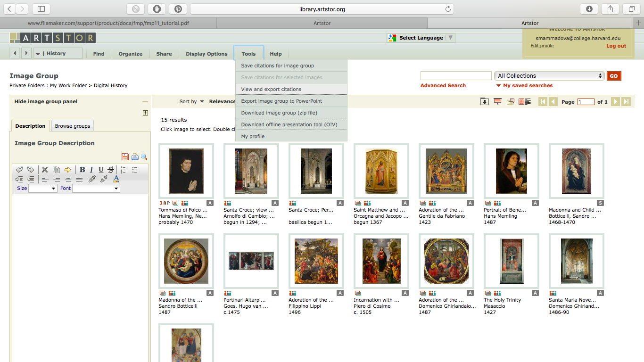
Task: Switch to the Browse groups tab
Action: click(x=73, y=126)
